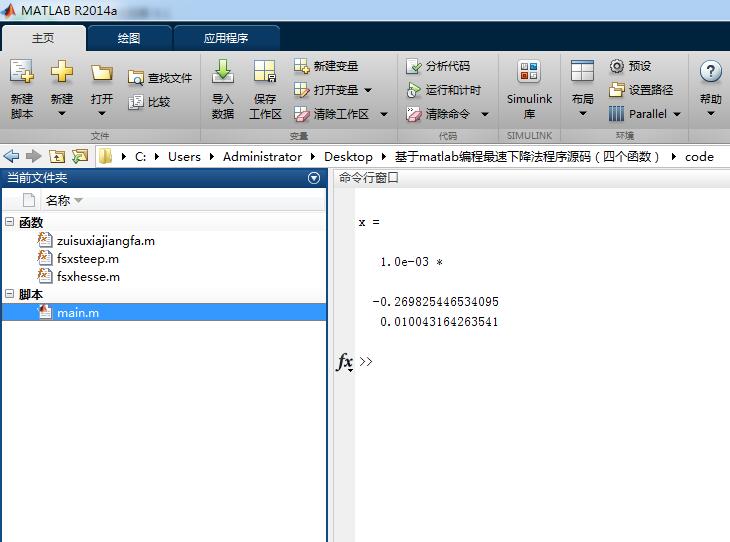The width and height of the screenshot is (730, 542).
Task: Switch to the Plots (绘图) tab
Action: click(129, 38)
